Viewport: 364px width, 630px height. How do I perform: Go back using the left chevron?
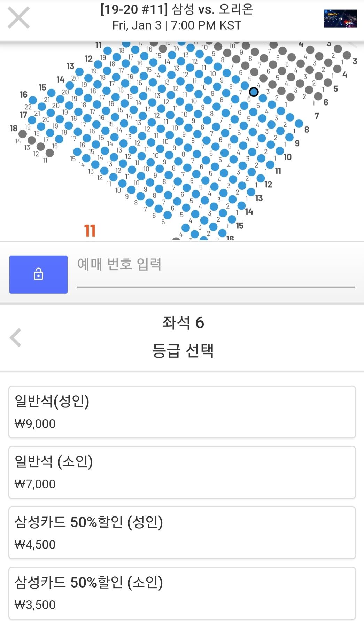tap(16, 337)
